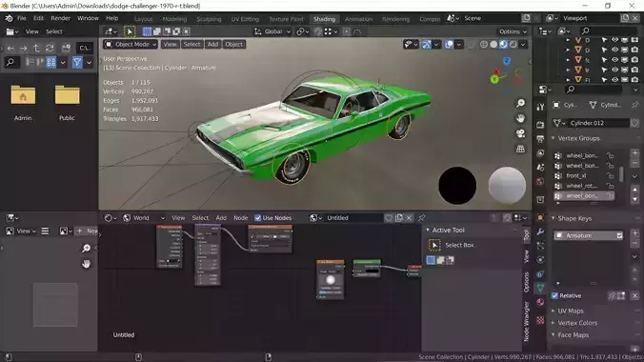
Task: Click the Y axis on navigation gizmo
Action: tap(494, 79)
